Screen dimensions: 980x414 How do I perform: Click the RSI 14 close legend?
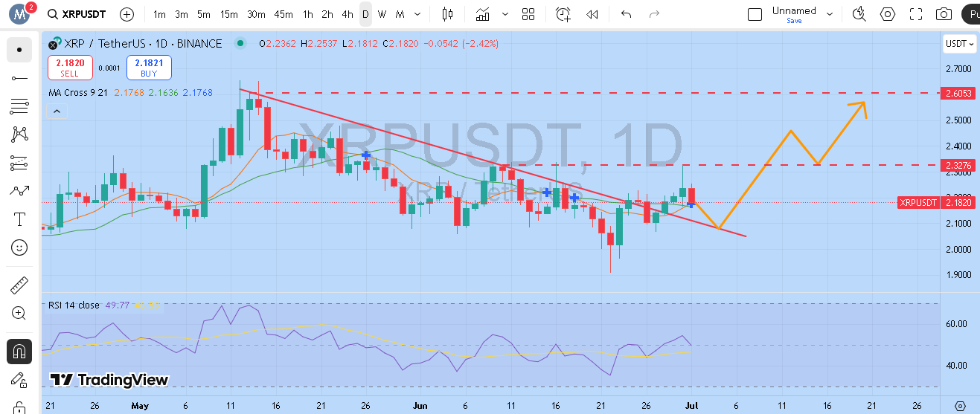pyautogui.click(x=74, y=305)
